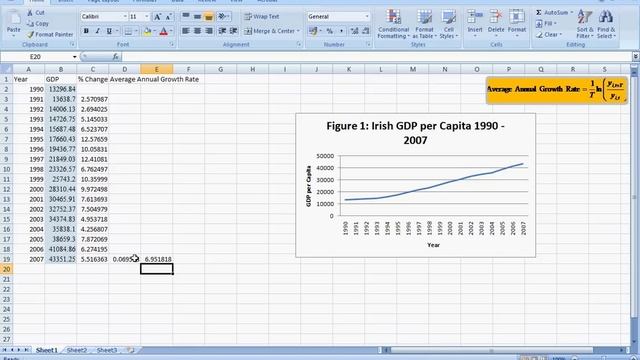640x360 pixels.
Task: Open Conditional Formatting menu
Action: (393, 24)
